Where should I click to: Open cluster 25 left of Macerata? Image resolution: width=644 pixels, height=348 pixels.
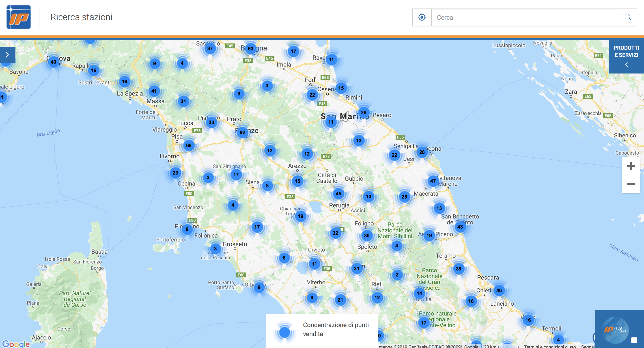pos(404,197)
